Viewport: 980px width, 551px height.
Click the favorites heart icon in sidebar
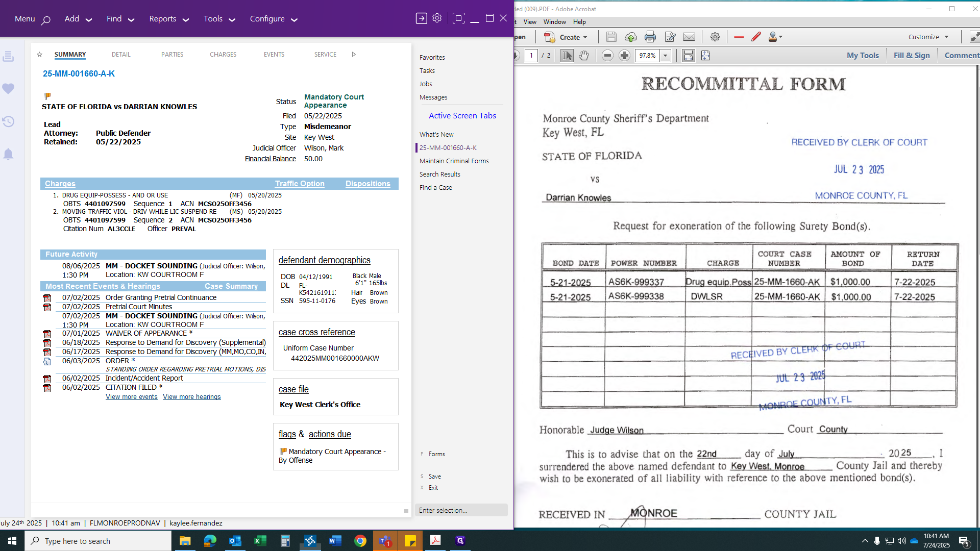click(x=8, y=89)
